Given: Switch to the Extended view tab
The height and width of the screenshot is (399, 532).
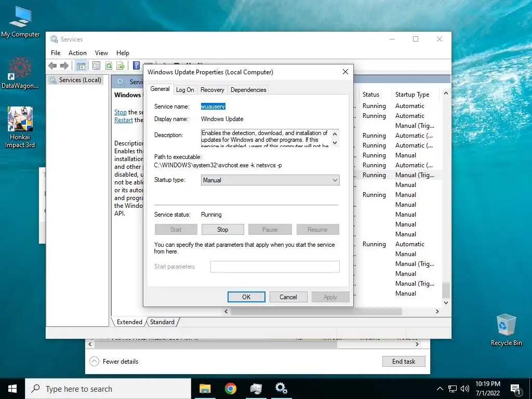Looking at the screenshot, I should (x=129, y=322).
